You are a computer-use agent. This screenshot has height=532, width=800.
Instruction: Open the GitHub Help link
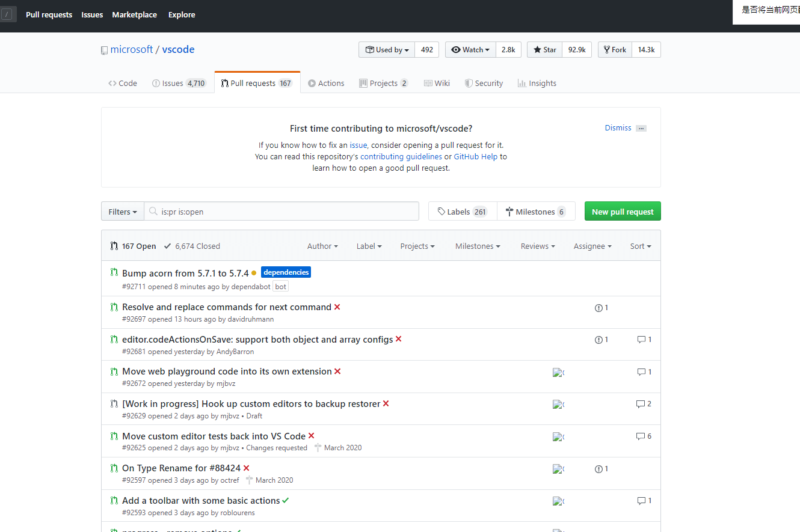[x=476, y=157]
